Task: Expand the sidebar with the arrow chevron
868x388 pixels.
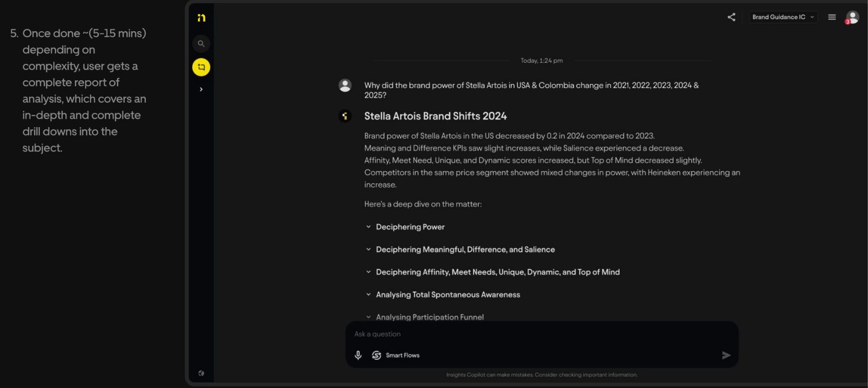Action: [201, 89]
